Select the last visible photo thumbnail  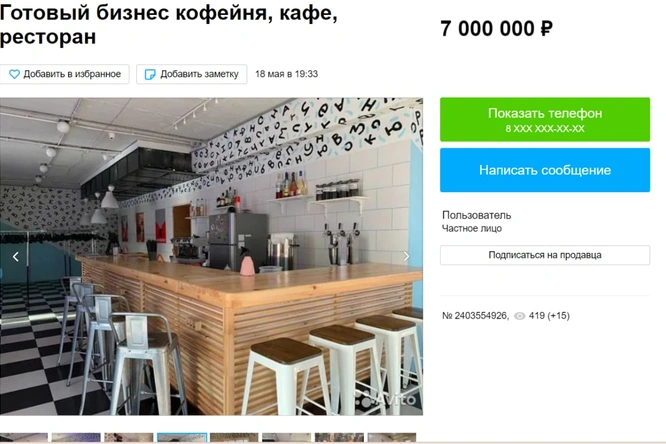(x=392, y=438)
